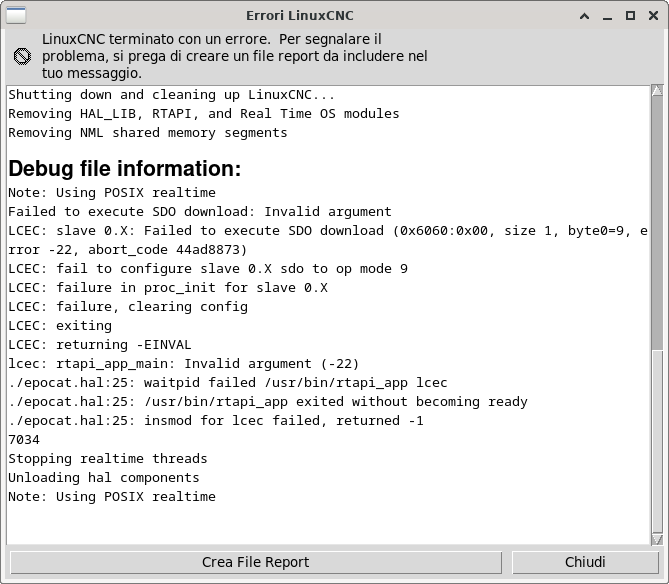Click 'insmod for lcec failed' log line
The image size is (669, 584).
[x=216, y=421]
